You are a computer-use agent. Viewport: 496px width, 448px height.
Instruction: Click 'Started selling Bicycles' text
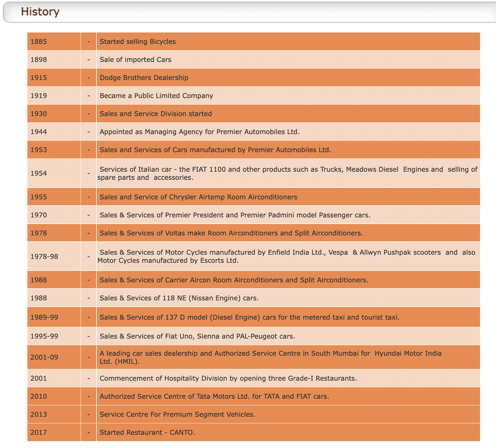tap(138, 41)
